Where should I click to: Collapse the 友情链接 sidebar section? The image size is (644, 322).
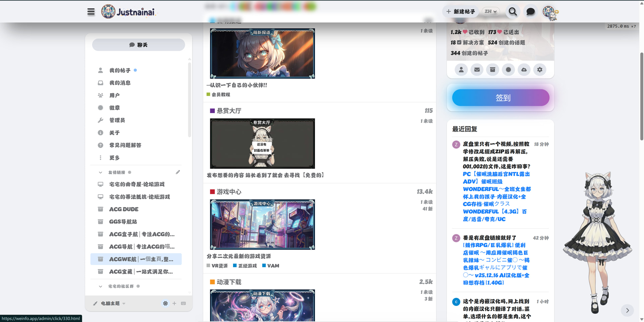pos(100,173)
